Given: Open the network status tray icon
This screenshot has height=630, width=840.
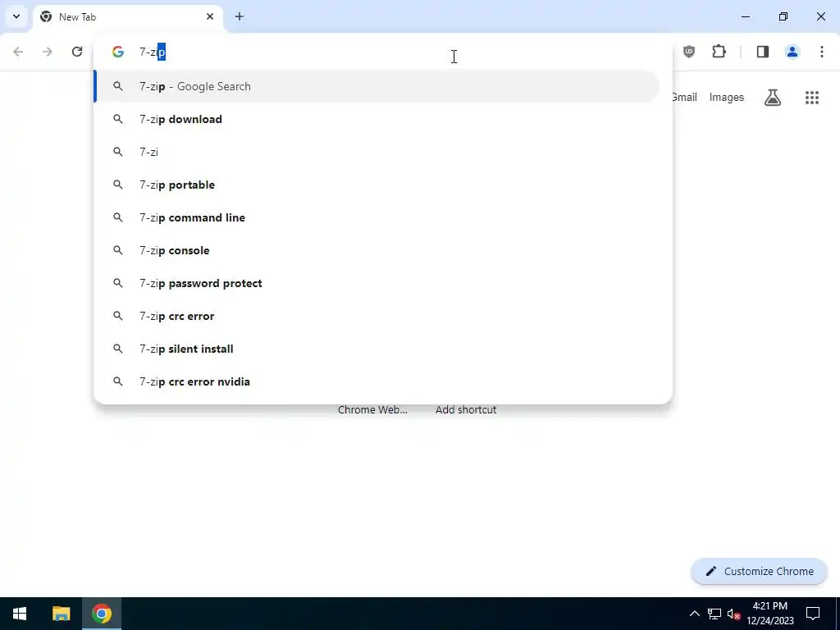Looking at the screenshot, I should tap(714, 614).
